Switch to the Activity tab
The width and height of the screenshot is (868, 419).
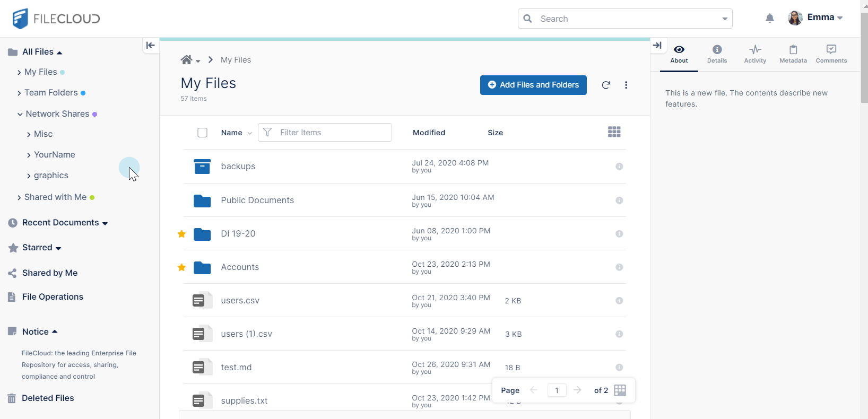pos(755,54)
